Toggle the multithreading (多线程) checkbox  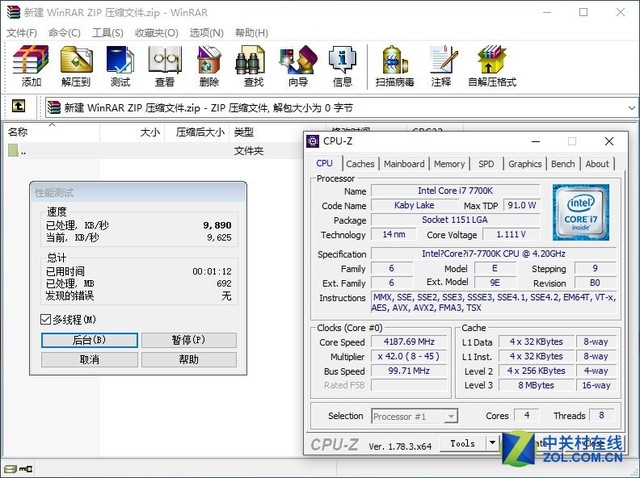click(46, 319)
